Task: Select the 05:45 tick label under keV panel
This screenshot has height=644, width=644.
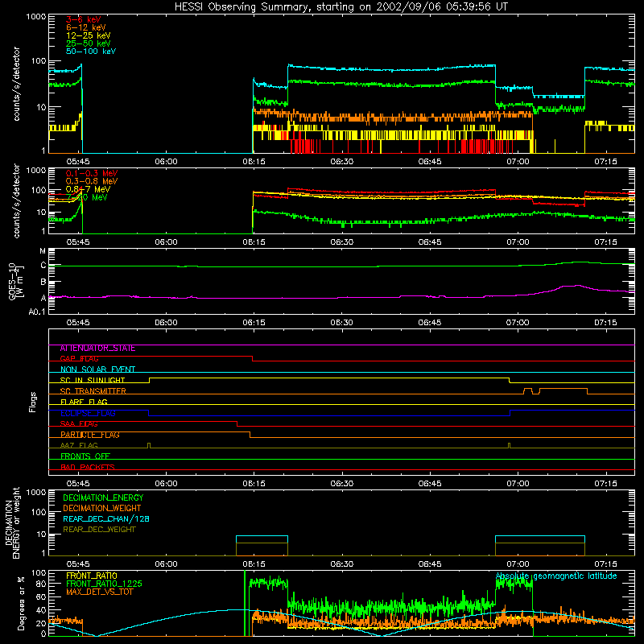Action: tap(78, 162)
